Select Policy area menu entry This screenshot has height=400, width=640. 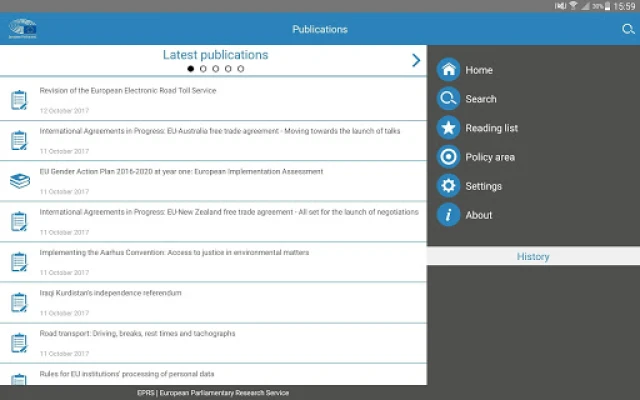(490, 157)
